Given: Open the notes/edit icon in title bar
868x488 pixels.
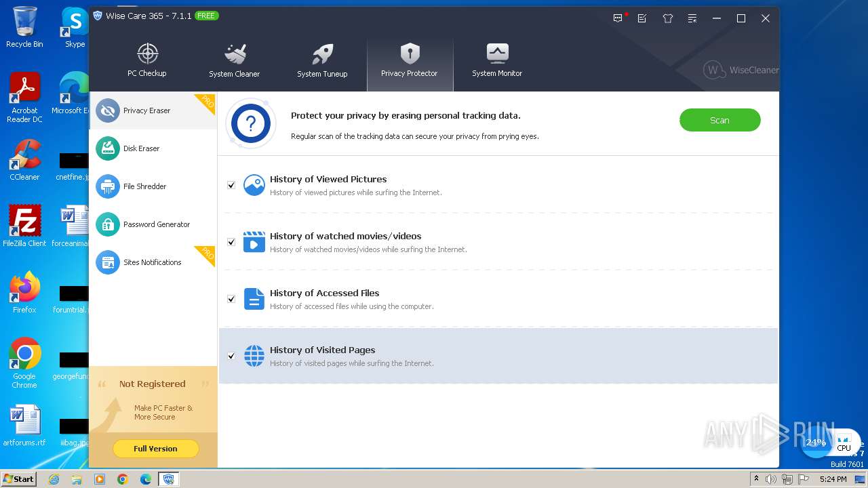Looking at the screenshot, I should coord(642,18).
